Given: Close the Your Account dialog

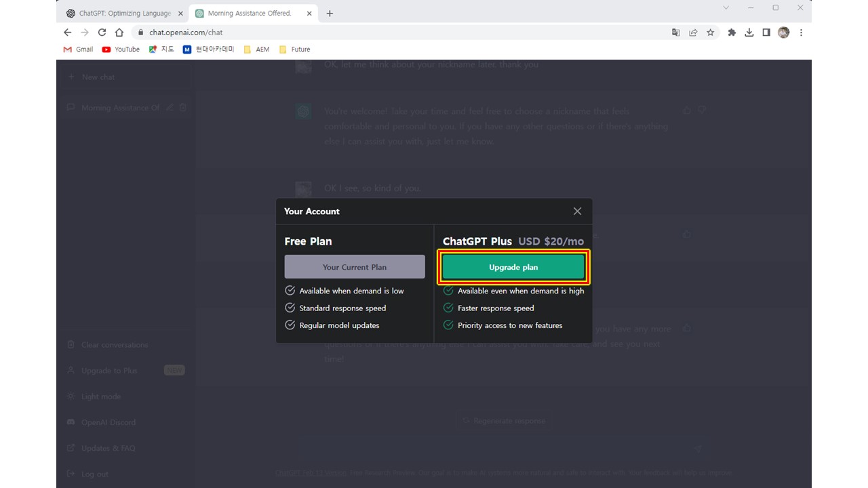Looking at the screenshot, I should [x=577, y=211].
